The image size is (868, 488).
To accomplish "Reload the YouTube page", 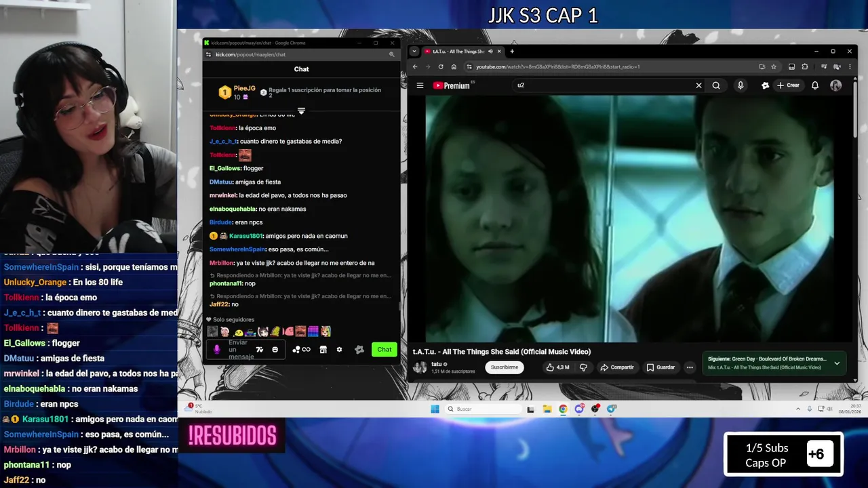I will coord(441,66).
